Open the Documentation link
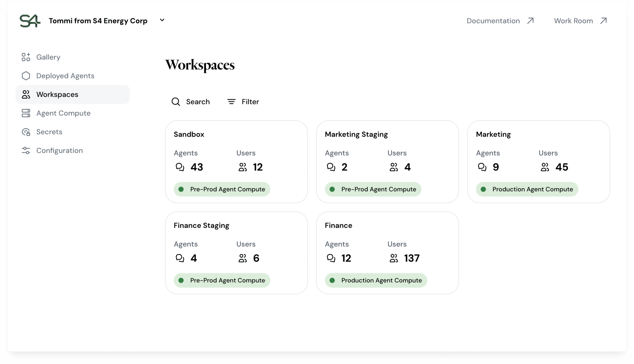The width and height of the screenshot is (634, 364). tap(500, 21)
